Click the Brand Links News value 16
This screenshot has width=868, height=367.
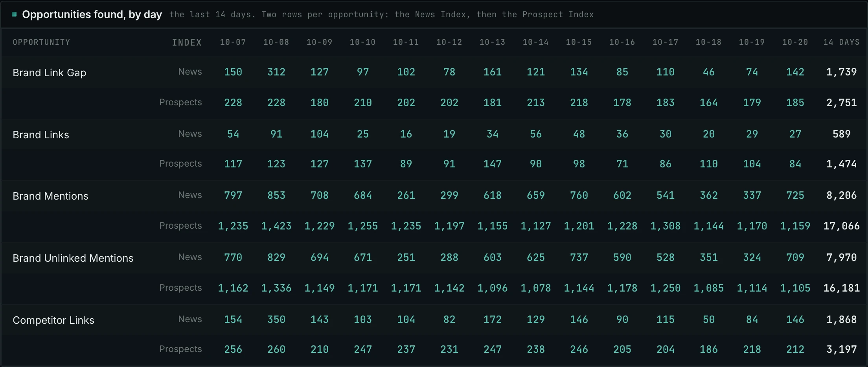406,134
